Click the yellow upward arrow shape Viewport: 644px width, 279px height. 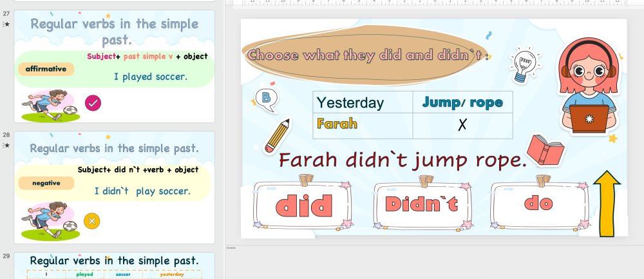[606, 203]
